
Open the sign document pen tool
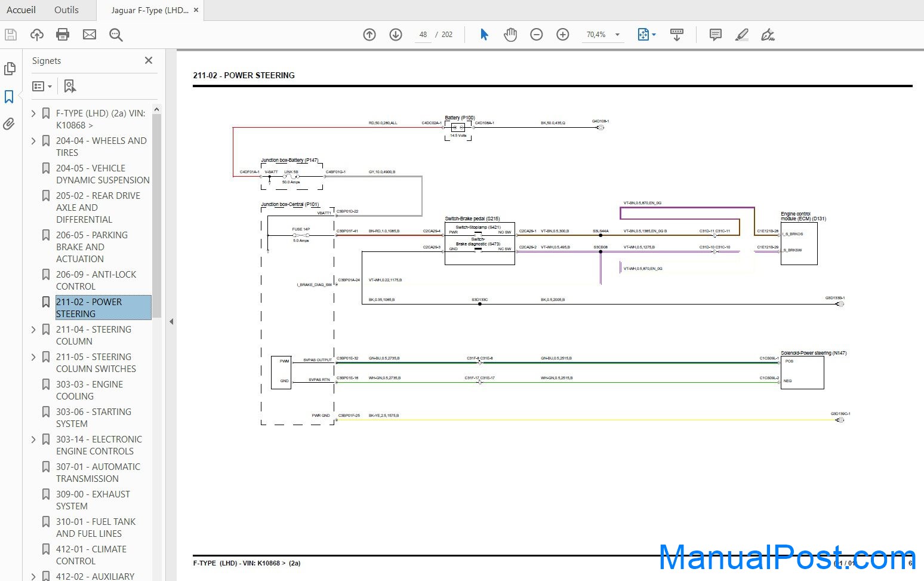coord(768,35)
